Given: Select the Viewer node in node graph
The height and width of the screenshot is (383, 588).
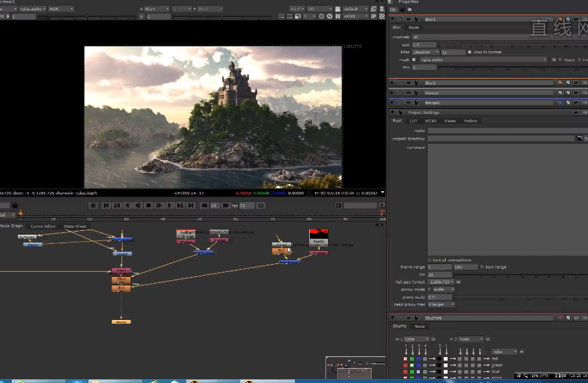Looking at the screenshot, I should [121, 322].
